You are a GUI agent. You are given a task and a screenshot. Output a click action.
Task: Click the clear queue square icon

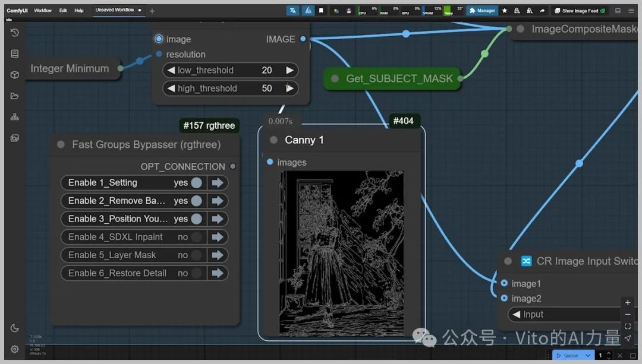pos(632,356)
